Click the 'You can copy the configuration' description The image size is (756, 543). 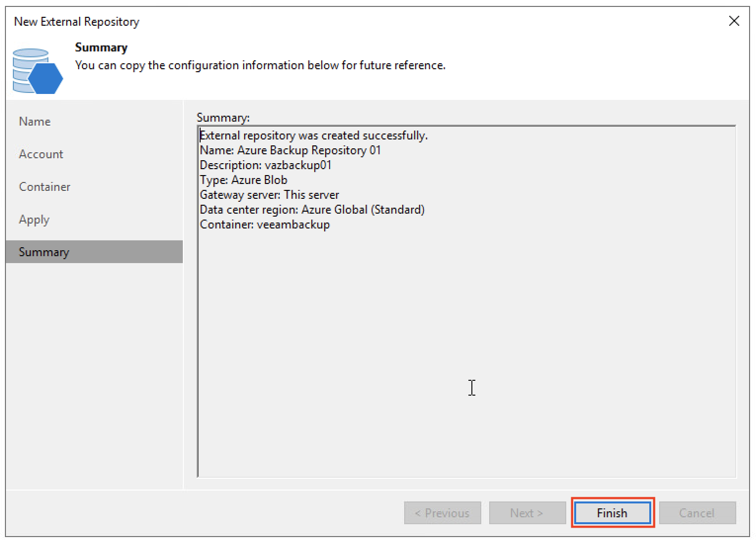260,65
